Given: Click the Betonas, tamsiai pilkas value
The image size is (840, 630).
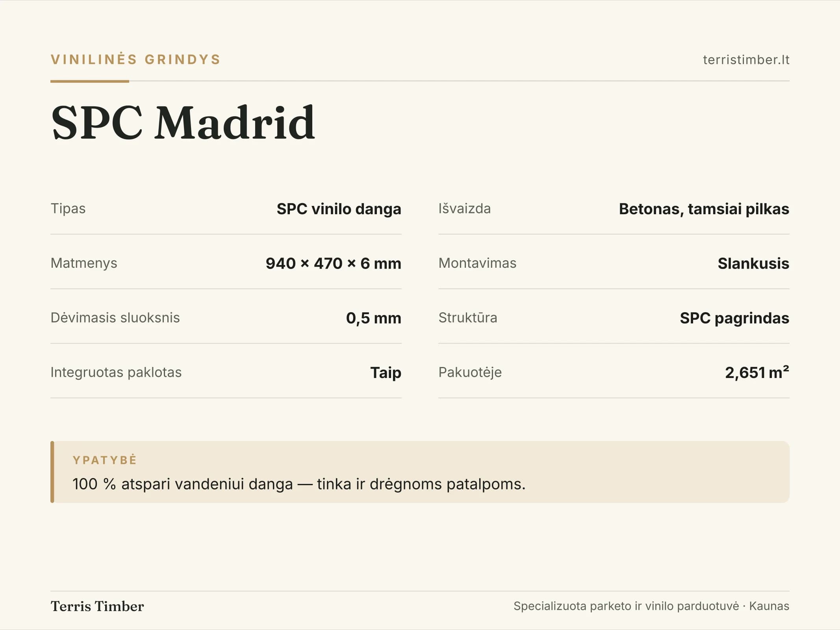Looking at the screenshot, I should click(704, 209).
